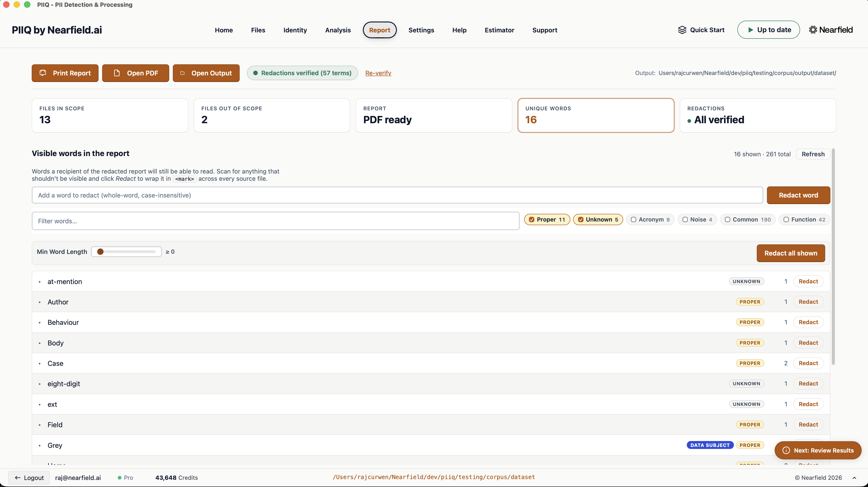Redact the word Case
This screenshot has width=868, height=487.
pos(808,363)
